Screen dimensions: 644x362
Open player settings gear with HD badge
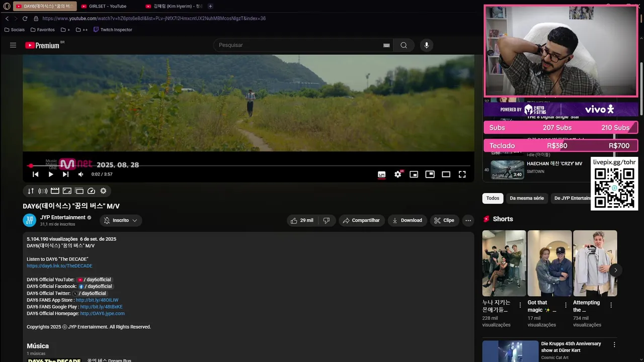coord(398,174)
